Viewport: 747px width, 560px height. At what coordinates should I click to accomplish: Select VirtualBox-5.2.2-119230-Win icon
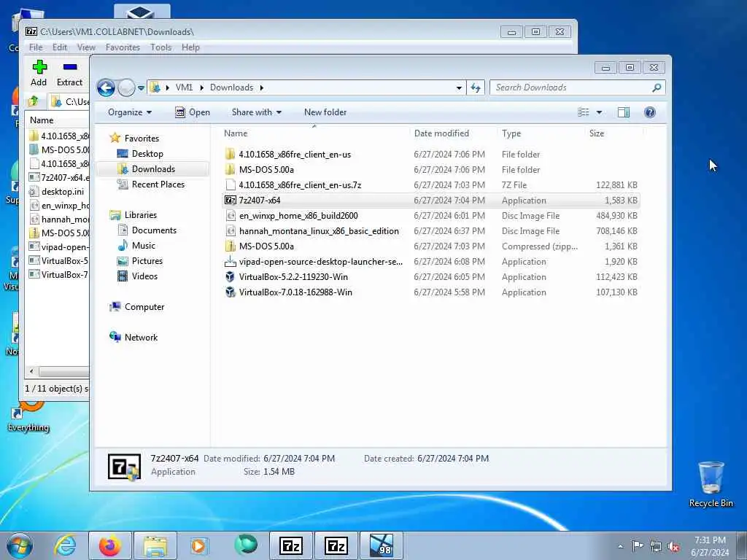[230, 277]
